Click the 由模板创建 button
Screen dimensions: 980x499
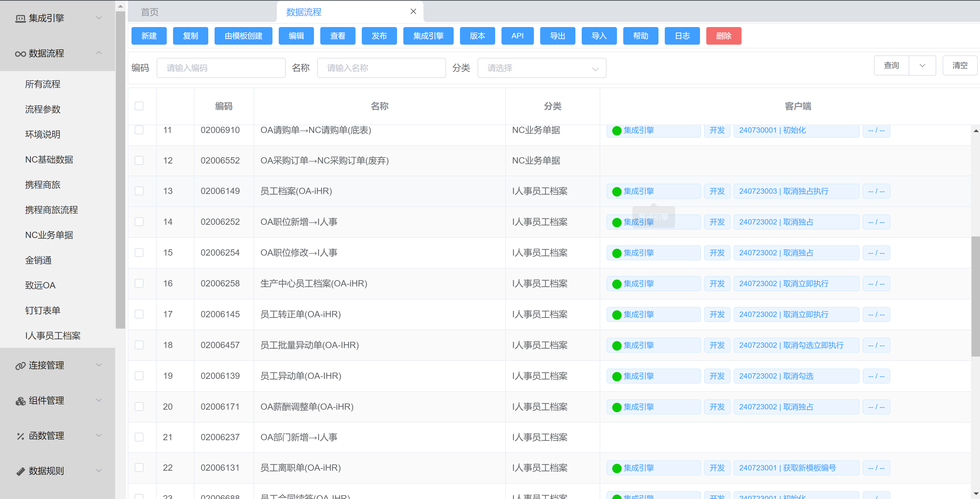click(x=243, y=36)
